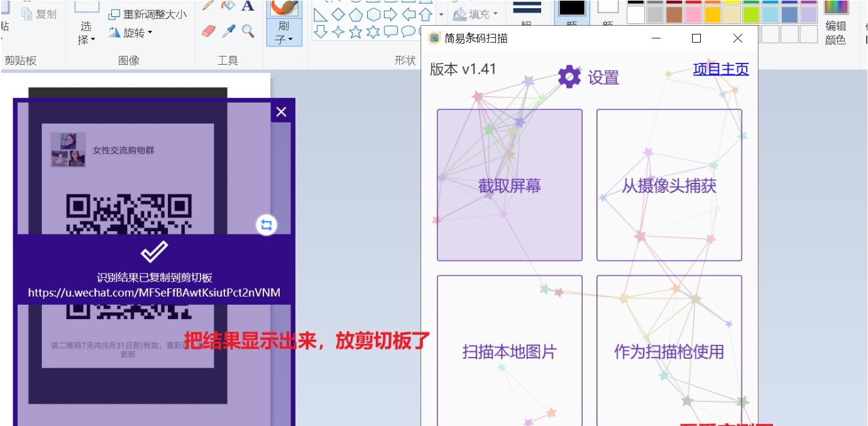Image resolution: width=868 pixels, height=426 pixels.
Task: Select the Pencil tool in Paint
Action: [209, 6]
